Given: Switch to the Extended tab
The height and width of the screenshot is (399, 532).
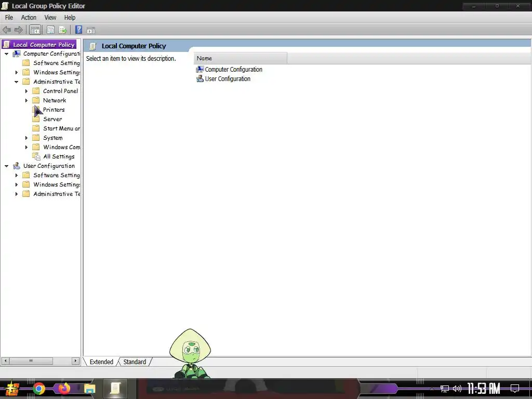Looking at the screenshot, I should 101,362.
